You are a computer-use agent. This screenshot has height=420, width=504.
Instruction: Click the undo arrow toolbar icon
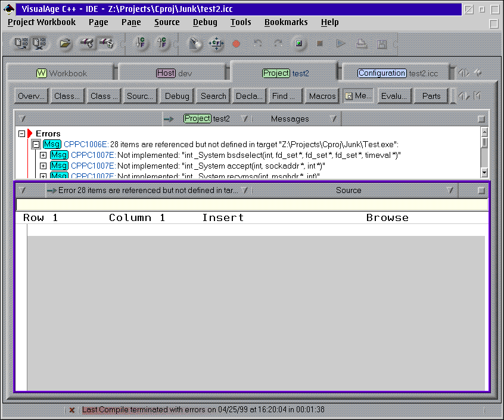point(257,43)
